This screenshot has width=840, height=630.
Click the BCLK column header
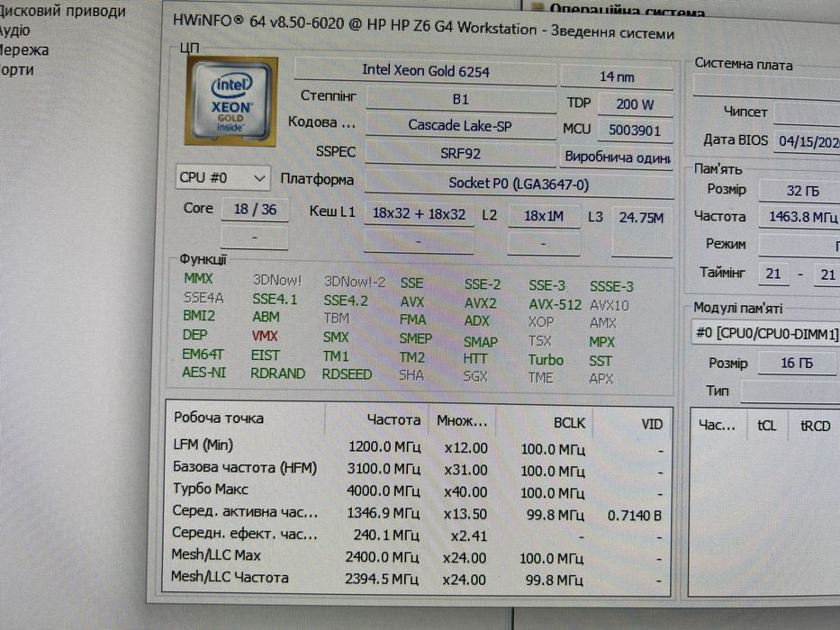[544, 423]
